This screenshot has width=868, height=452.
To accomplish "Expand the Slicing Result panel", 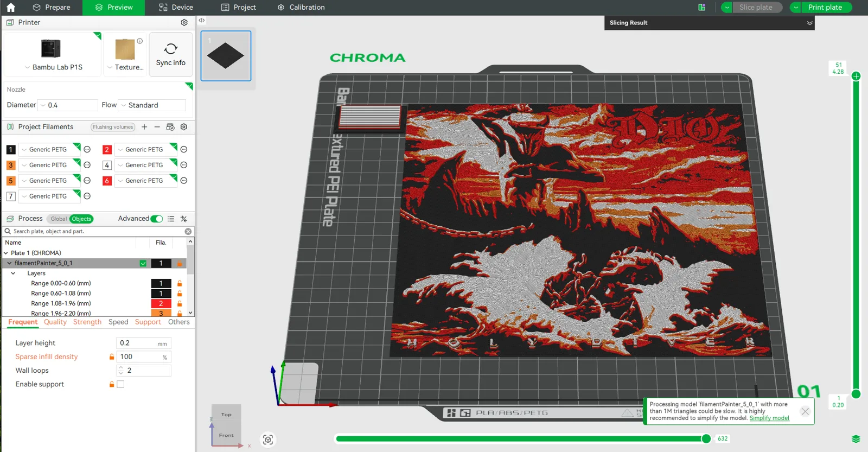I will [x=809, y=23].
